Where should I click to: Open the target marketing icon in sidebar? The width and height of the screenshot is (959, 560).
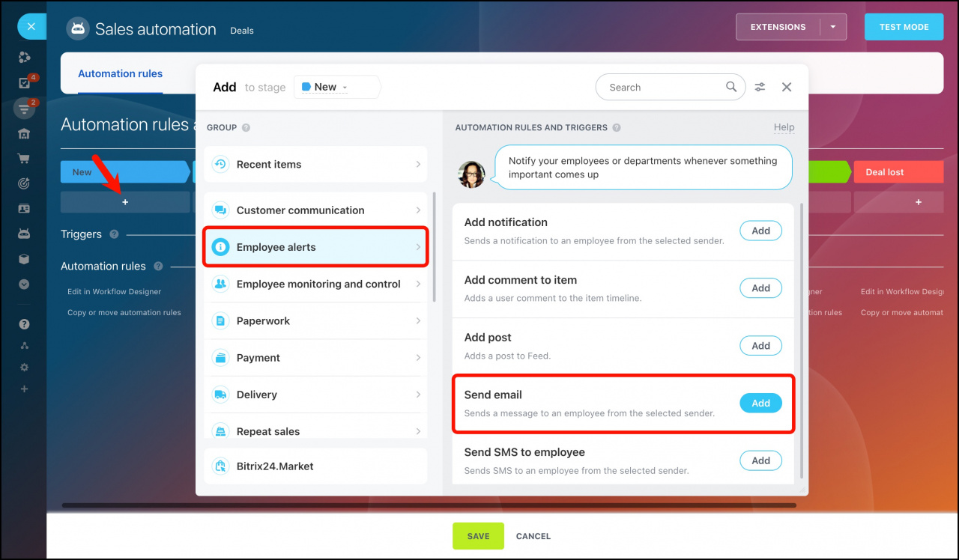coord(25,183)
